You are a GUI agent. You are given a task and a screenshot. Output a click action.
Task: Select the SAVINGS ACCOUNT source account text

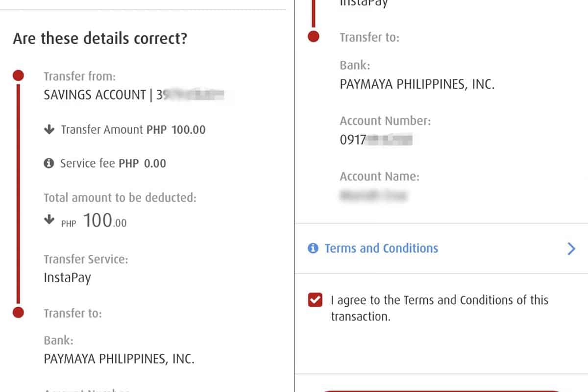(x=95, y=95)
